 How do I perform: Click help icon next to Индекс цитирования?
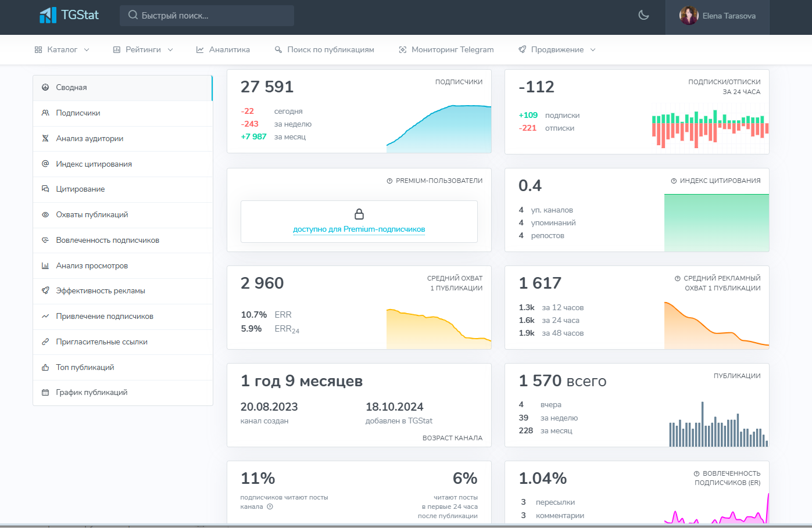(x=674, y=181)
